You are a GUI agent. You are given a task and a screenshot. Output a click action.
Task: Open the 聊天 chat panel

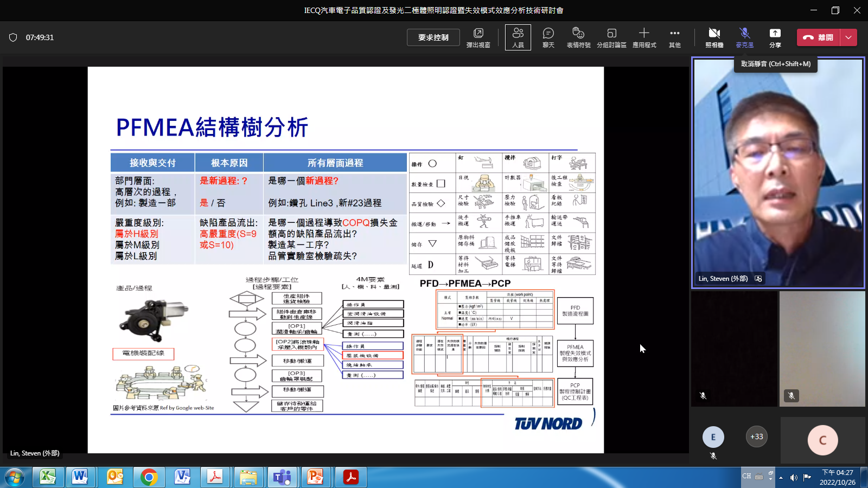tap(548, 37)
